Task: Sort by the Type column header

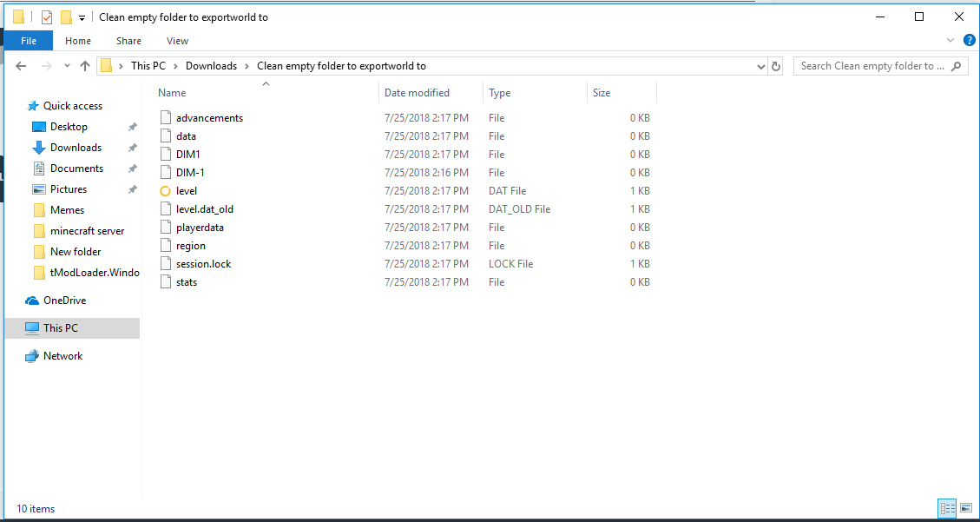Action: click(499, 93)
